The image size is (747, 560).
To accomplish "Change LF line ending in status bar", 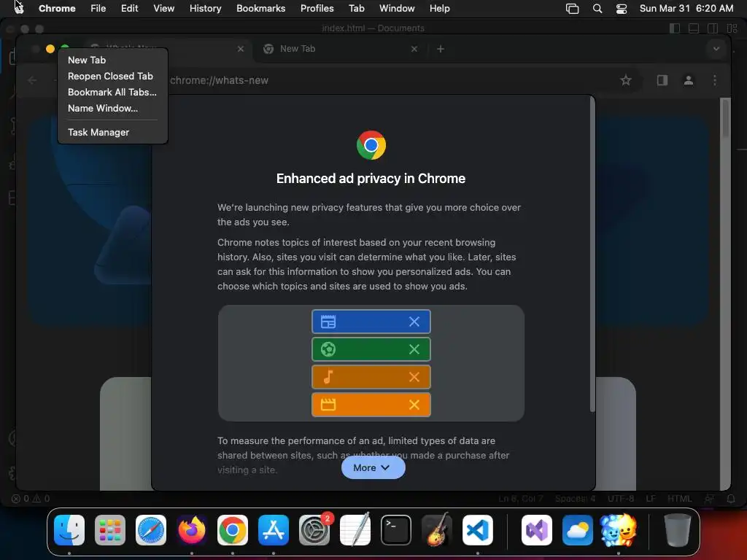I will [651, 499].
